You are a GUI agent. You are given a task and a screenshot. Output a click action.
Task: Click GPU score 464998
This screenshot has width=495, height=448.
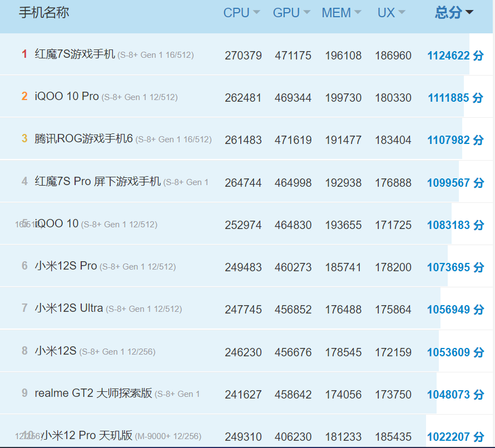(x=293, y=183)
